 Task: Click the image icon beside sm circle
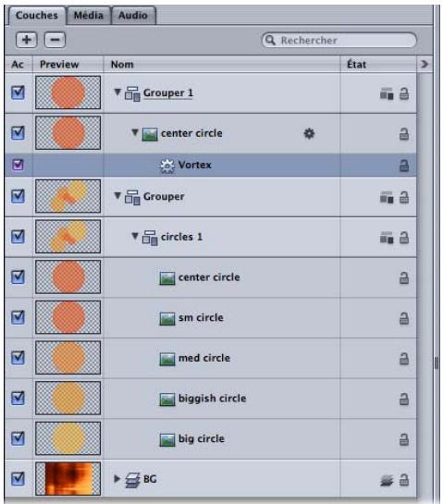[x=167, y=318]
